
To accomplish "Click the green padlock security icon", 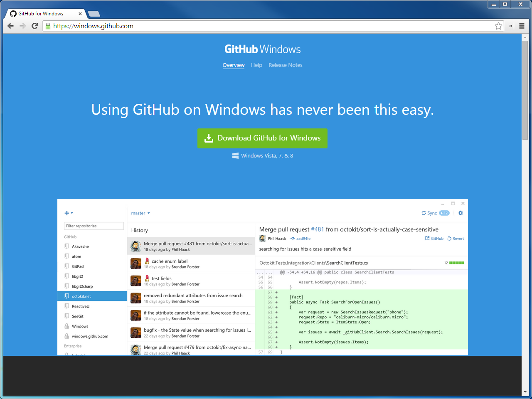I will pyautogui.click(x=48, y=26).
